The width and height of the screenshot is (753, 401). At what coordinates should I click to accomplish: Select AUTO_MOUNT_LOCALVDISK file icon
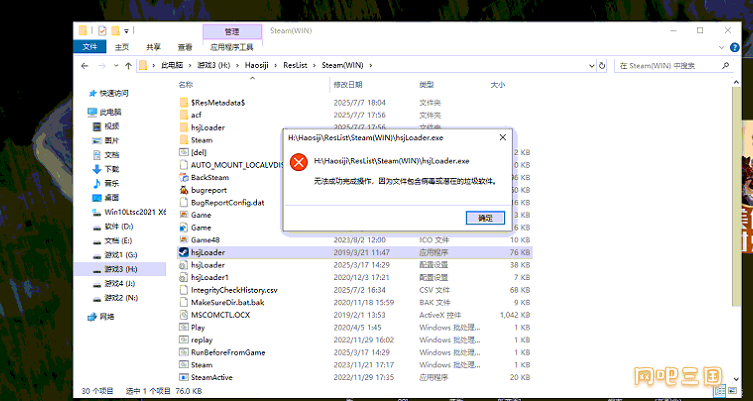[x=183, y=165]
